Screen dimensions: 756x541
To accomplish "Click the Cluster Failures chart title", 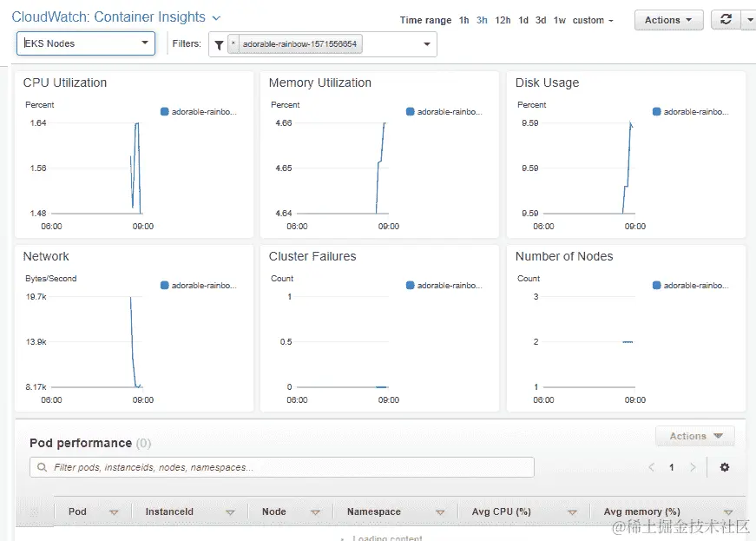I will [312, 256].
